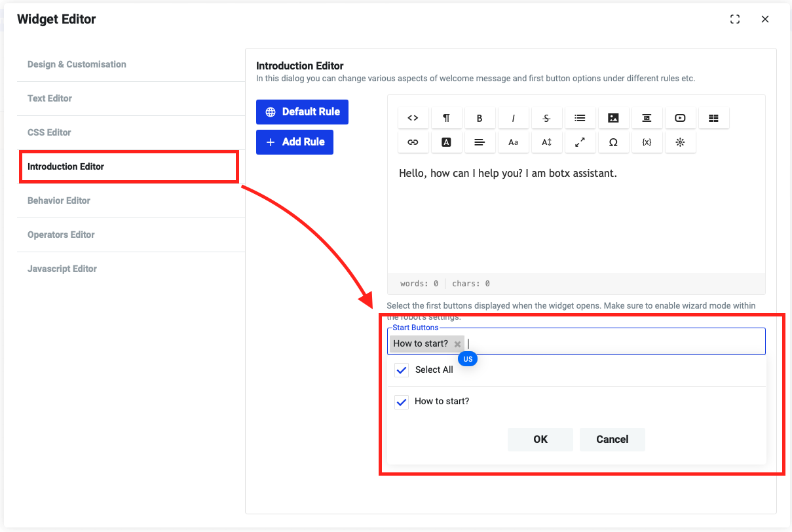Viewport: 792px width, 532px height.
Task: Insert a special character with the omega icon
Action: [614, 142]
